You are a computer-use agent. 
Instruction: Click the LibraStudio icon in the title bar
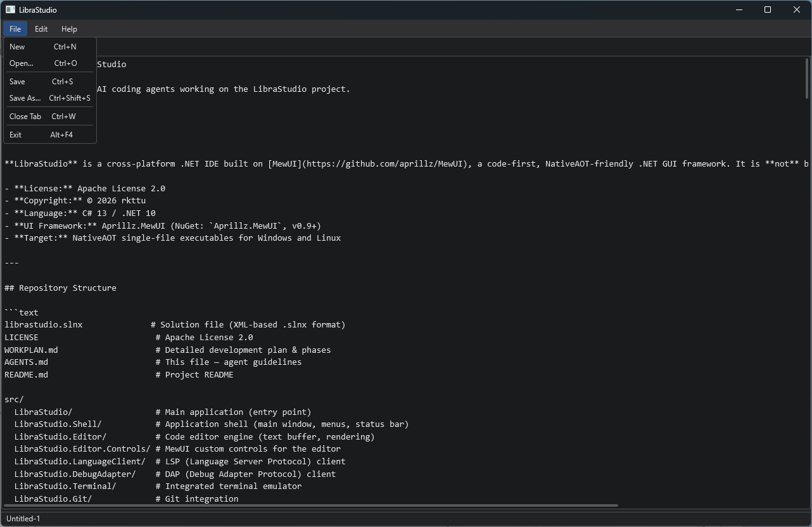9,9
